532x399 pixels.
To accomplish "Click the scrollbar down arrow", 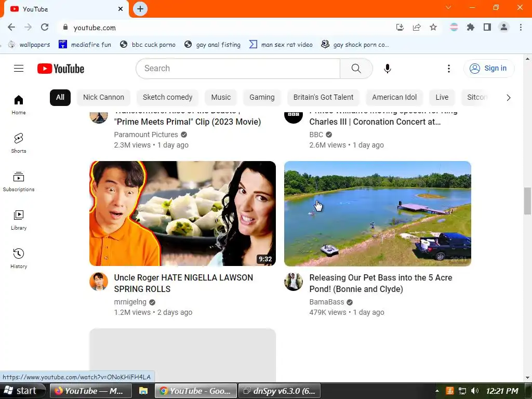I will tap(527, 378).
